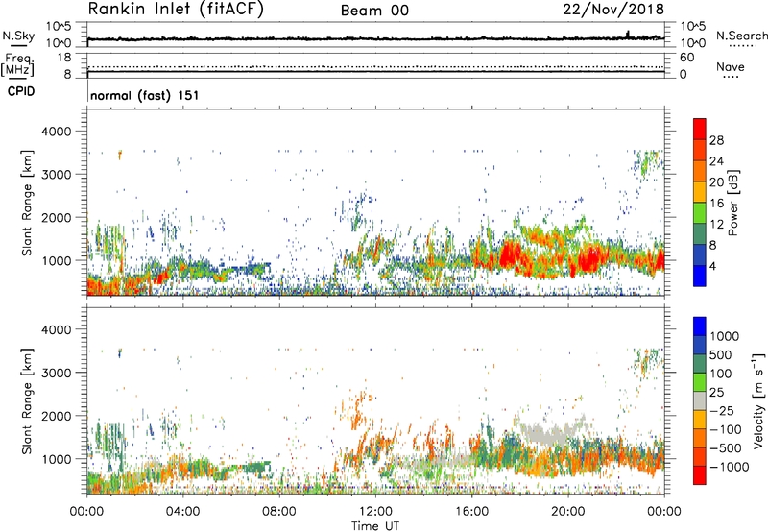The height and width of the screenshot is (532, 768).
Task: Click the gray low-velocity patch near 19:00
Action: (548, 433)
